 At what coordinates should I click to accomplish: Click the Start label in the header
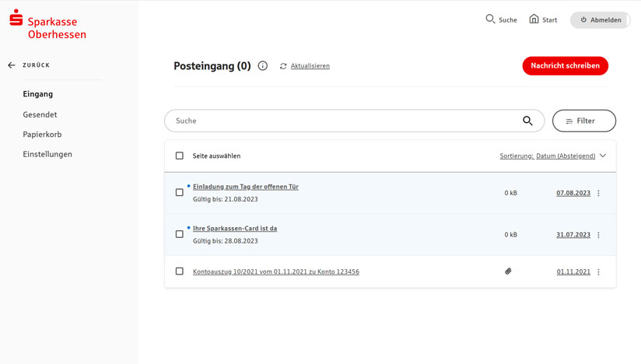click(549, 20)
